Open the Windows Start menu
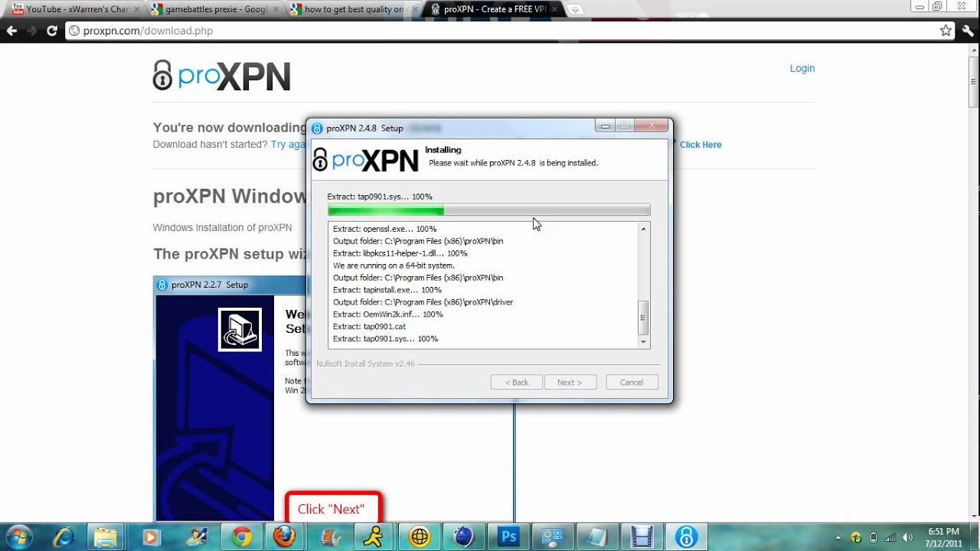The image size is (980, 551). tap(18, 536)
